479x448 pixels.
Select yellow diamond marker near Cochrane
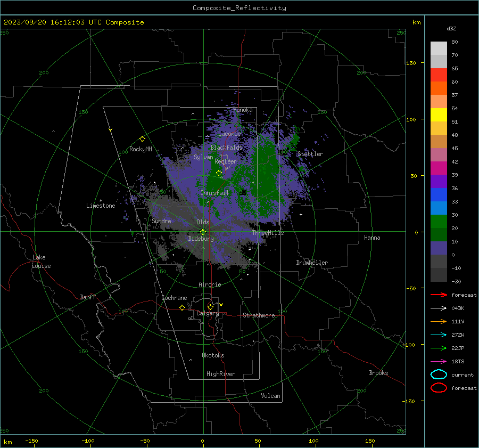[182, 308]
